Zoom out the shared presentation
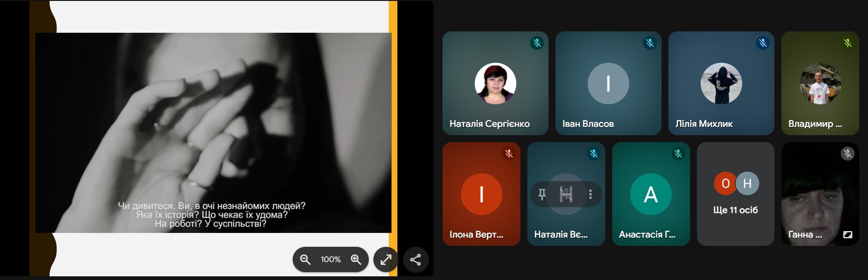This screenshot has height=280, width=868. (305, 259)
